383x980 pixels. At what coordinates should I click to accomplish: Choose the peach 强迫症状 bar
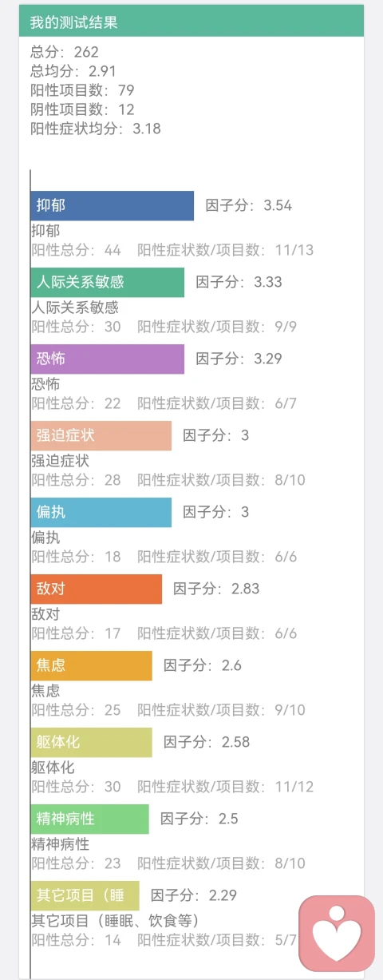pos(101,435)
